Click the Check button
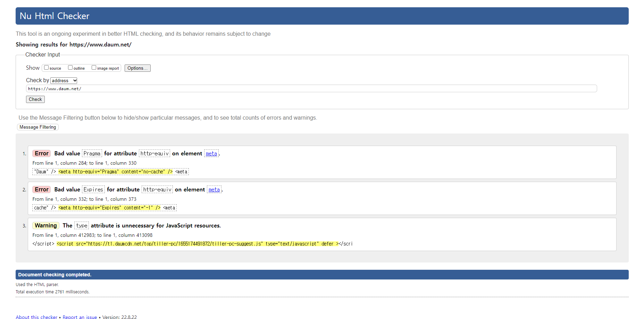Viewport: 644px width, 319px height. (x=35, y=99)
